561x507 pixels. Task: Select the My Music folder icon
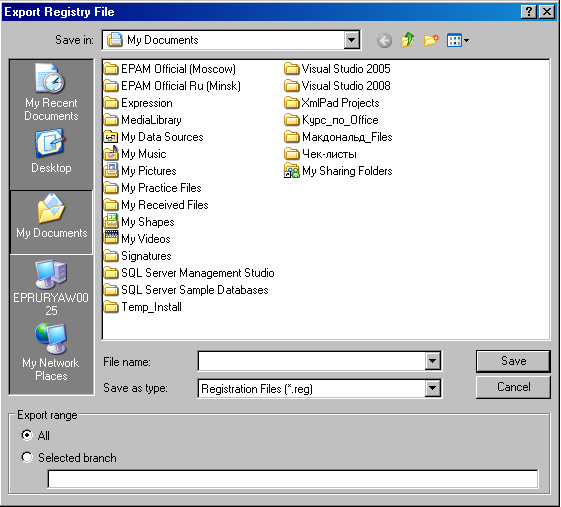click(x=111, y=153)
